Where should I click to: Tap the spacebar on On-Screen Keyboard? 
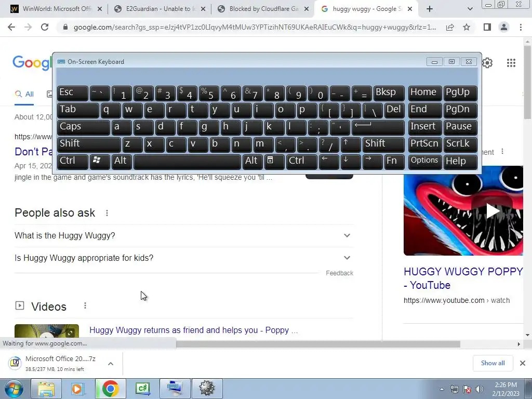click(187, 162)
